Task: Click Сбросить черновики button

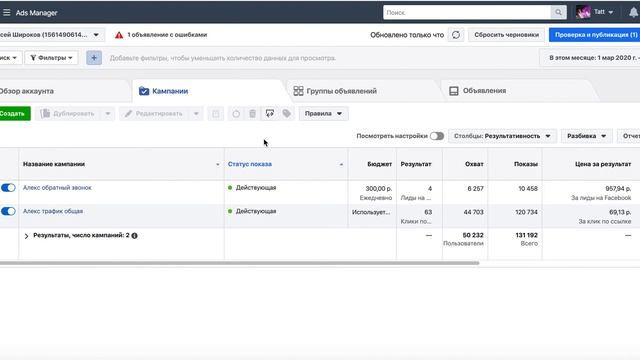Action: (x=507, y=35)
